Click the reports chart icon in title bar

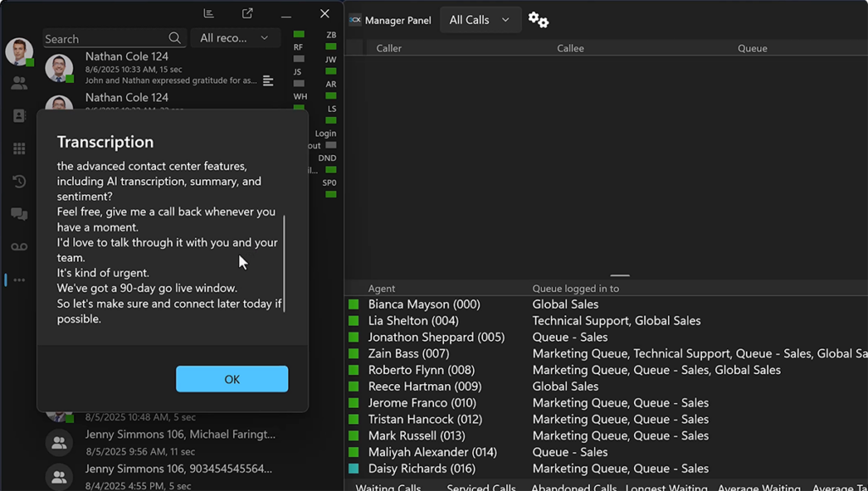209,14
